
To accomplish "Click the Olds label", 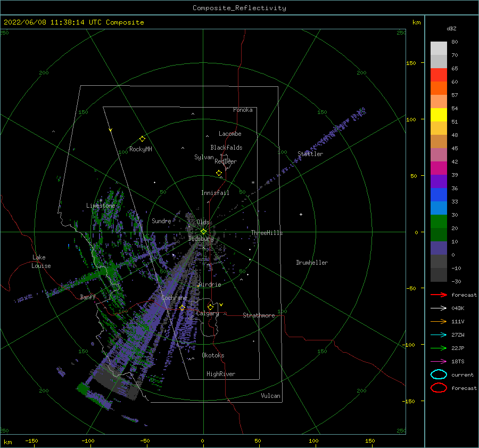I will (203, 222).
